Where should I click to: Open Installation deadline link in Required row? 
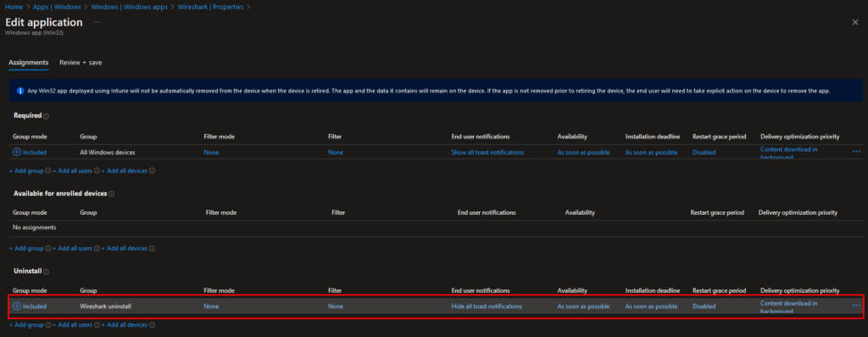651,152
